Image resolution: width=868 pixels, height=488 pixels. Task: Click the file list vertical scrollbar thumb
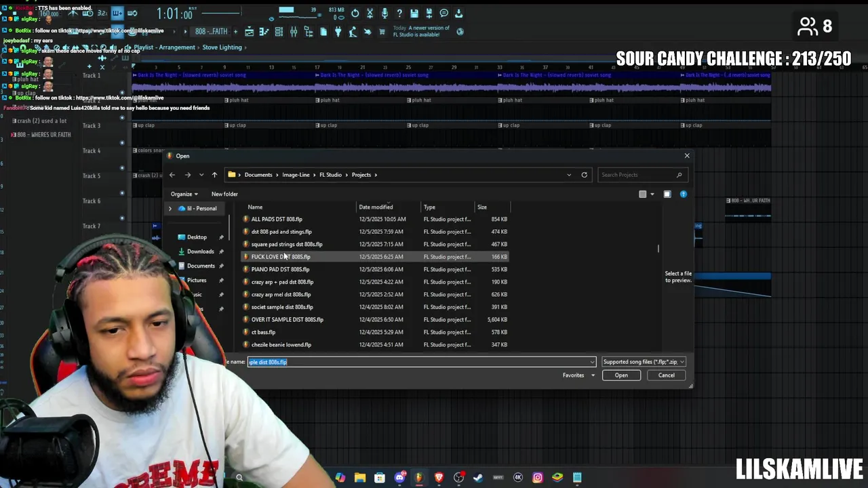click(x=658, y=249)
